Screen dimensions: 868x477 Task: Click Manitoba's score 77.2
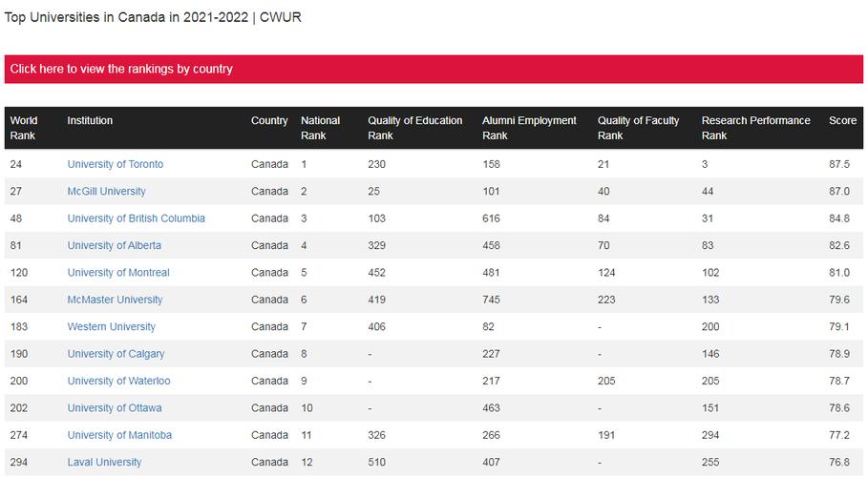[x=839, y=435]
